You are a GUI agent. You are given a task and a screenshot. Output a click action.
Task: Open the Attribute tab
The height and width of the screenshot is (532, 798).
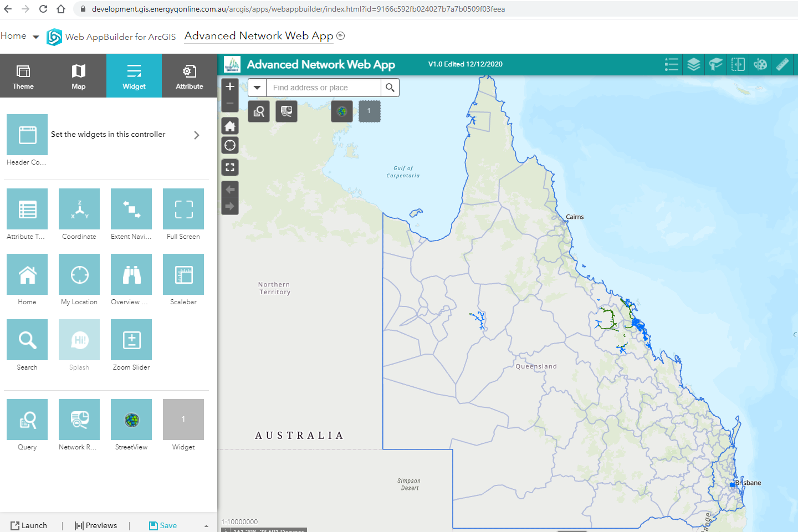(189, 75)
